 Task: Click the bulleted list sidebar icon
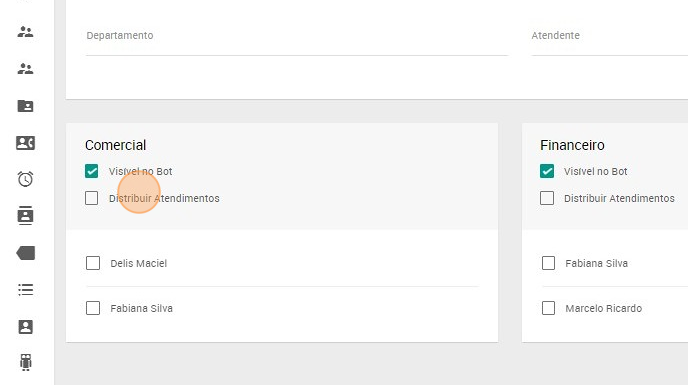pos(25,290)
